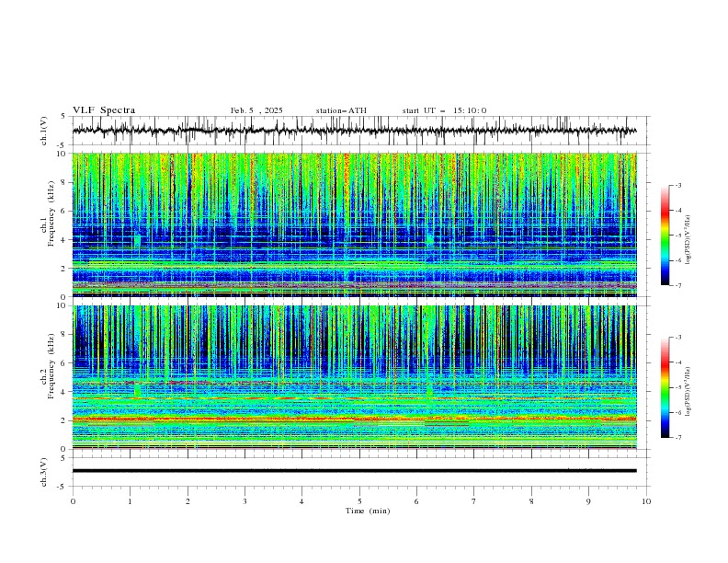The width and height of the screenshot is (728, 563).
Task: Click tick label 8 on the time axis
Action: pos(531,501)
